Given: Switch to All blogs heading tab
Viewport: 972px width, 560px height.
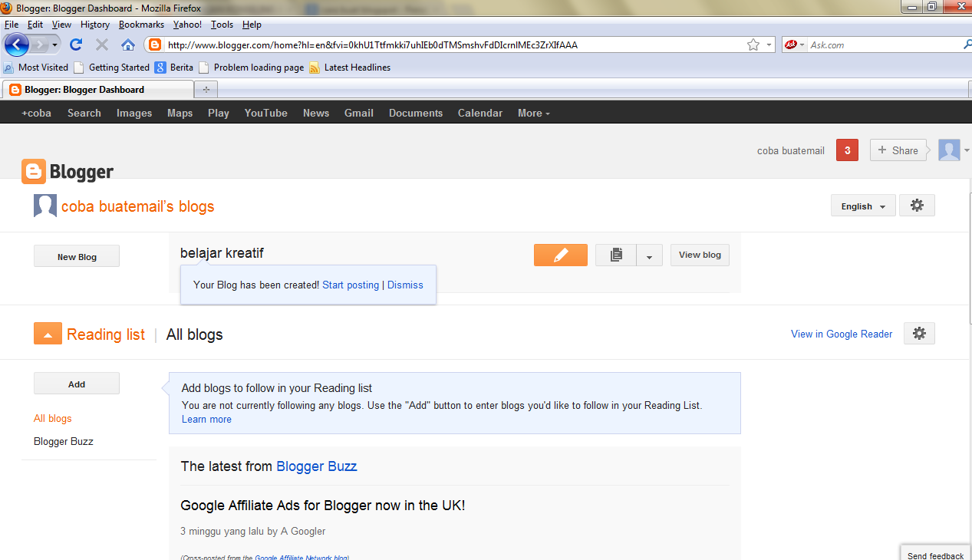Looking at the screenshot, I should click(195, 334).
